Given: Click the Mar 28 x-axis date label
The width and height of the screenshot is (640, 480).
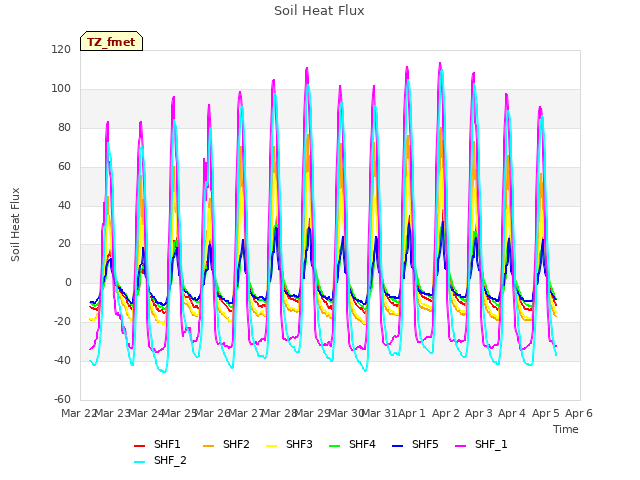Looking at the screenshot, I should coord(279,413).
